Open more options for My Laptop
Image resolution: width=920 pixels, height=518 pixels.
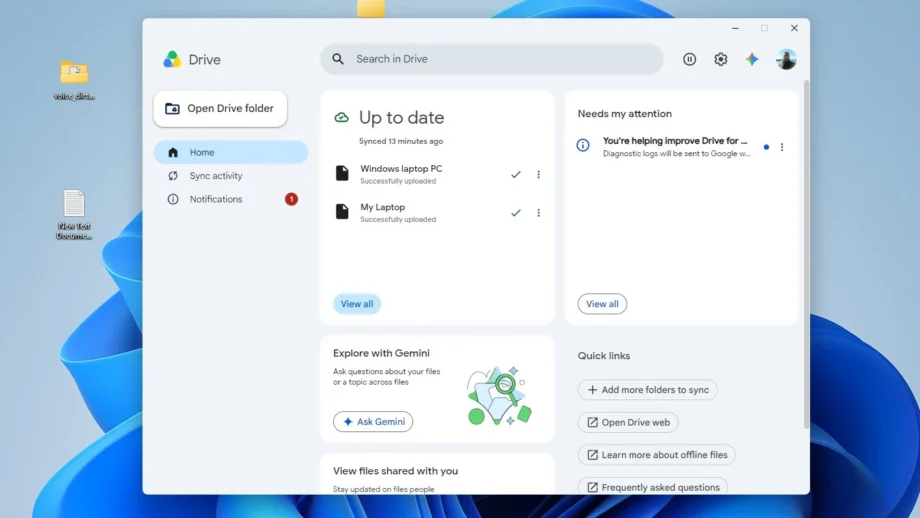click(538, 213)
